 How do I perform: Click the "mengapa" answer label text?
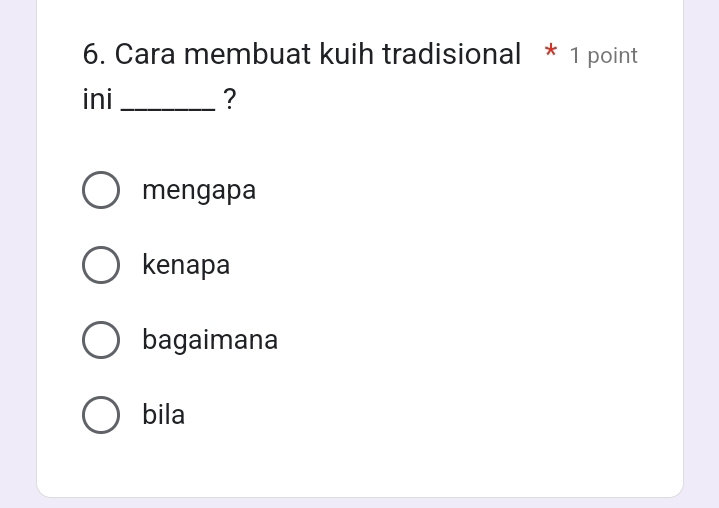[199, 190]
